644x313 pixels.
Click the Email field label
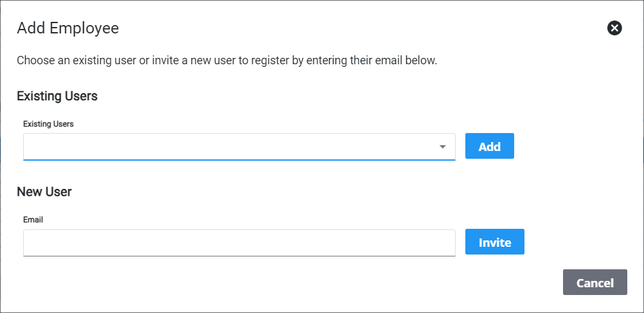[33, 219]
